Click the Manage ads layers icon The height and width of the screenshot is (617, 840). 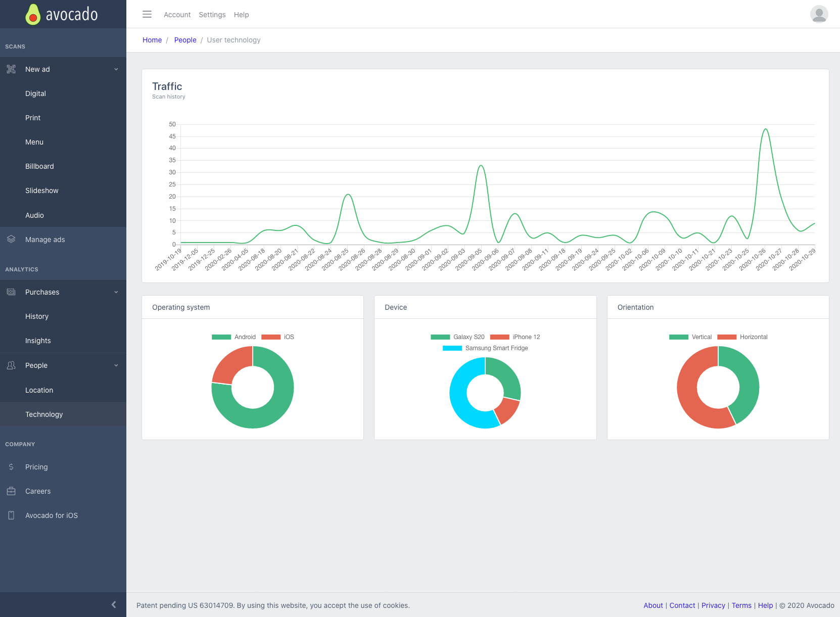tap(11, 239)
